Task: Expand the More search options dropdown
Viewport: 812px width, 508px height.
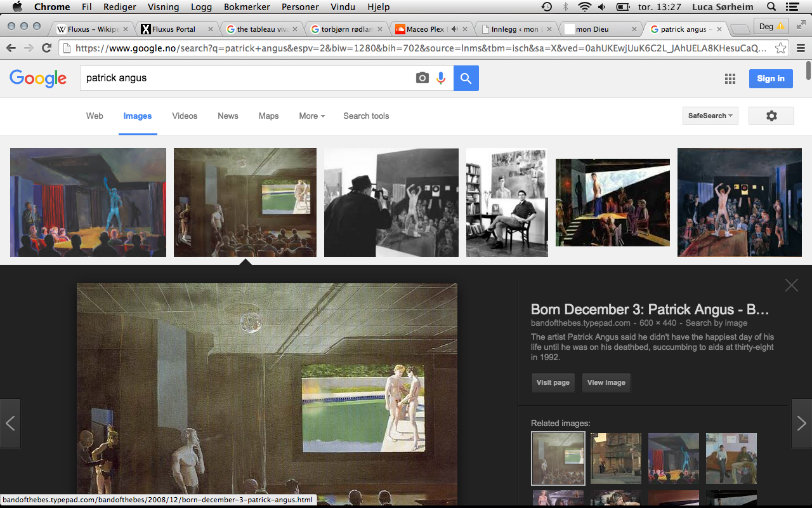Action: 312,116
